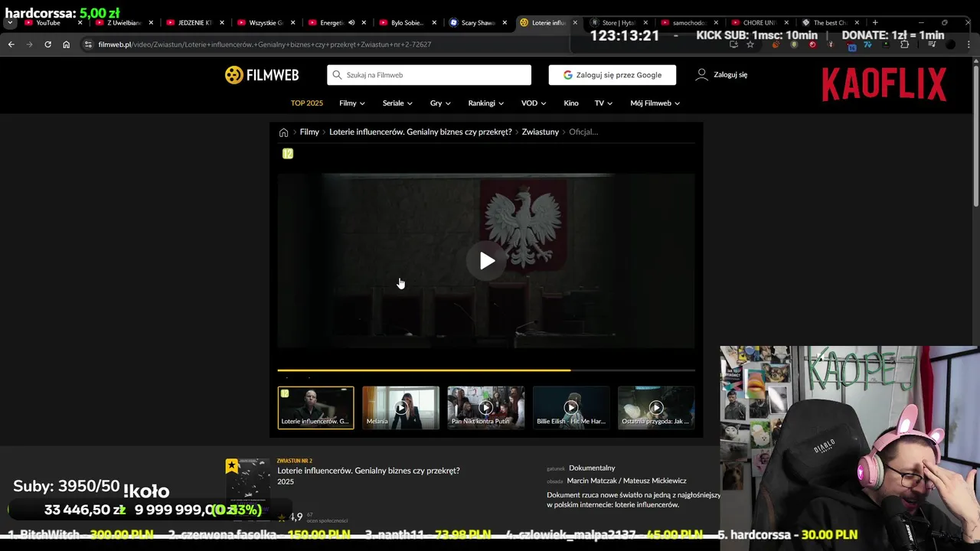The image size is (980, 551).
Task: Click the green shield extension icon
Action: tap(794, 44)
